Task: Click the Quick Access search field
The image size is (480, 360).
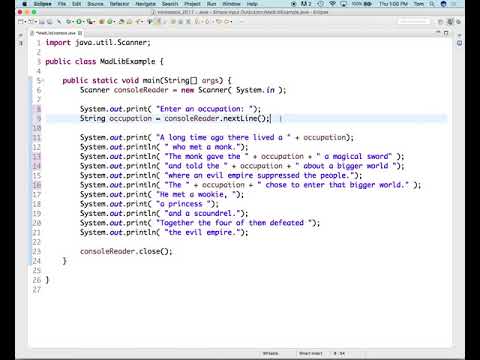Action: click(x=414, y=22)
